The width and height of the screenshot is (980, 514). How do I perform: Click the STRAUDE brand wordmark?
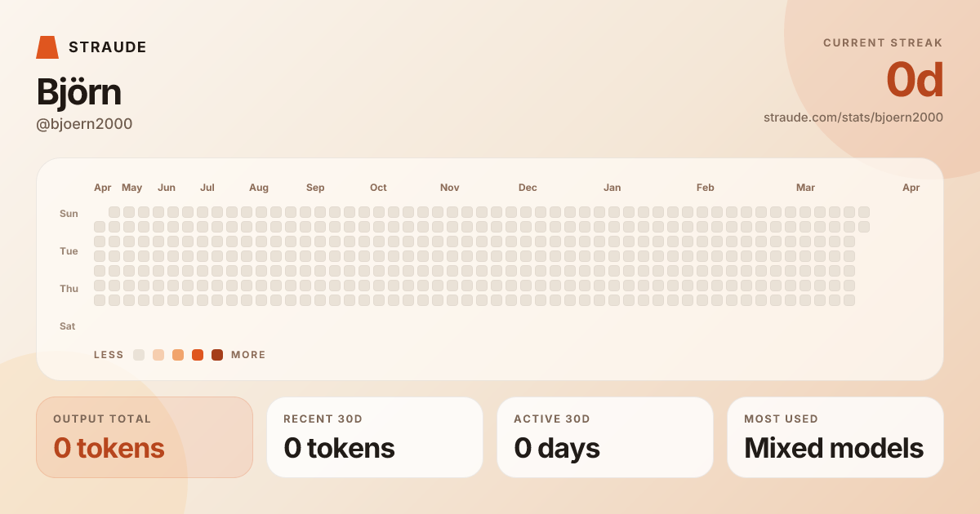[108, 47]
